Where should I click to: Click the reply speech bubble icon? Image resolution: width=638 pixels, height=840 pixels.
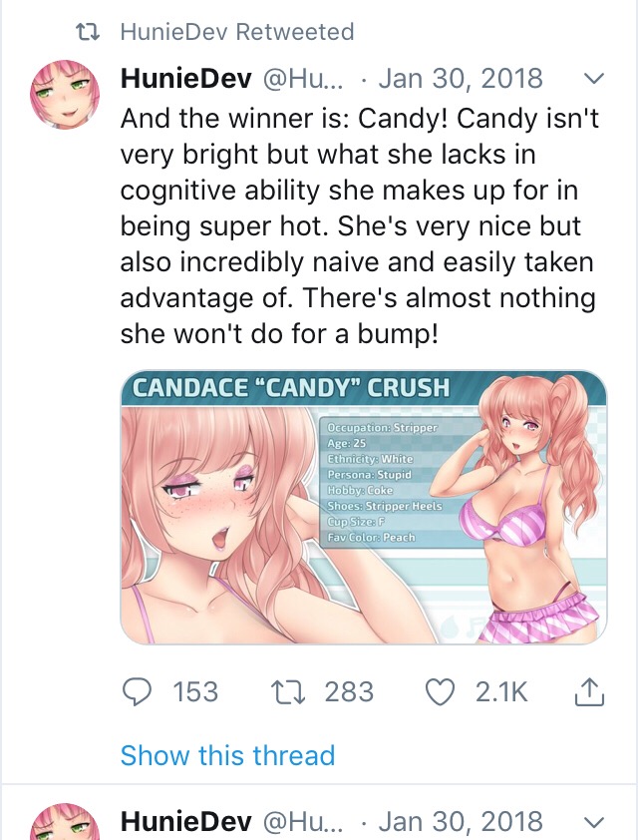(140, 691)
